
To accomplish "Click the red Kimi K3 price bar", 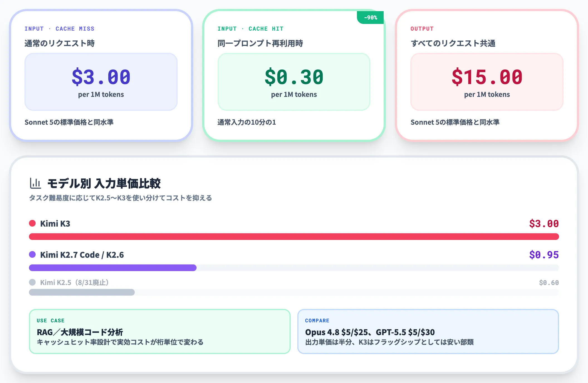I will click(x=294, y=237).
